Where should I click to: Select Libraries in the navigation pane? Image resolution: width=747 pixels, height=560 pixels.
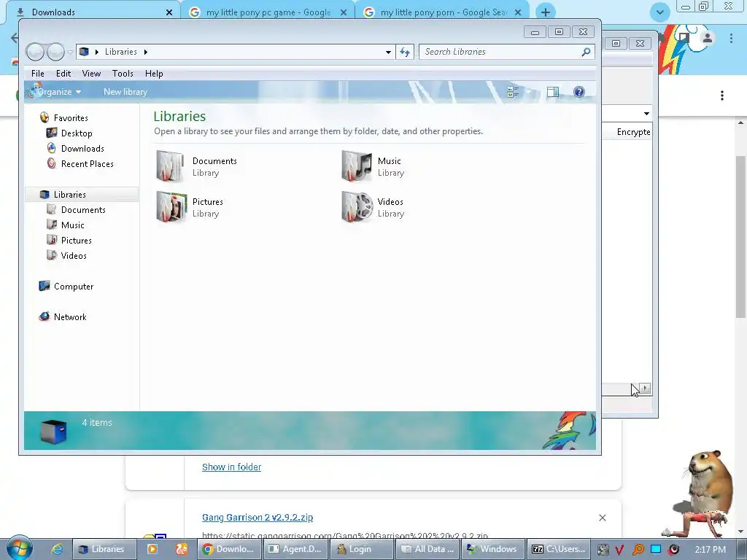pos(69,194)
